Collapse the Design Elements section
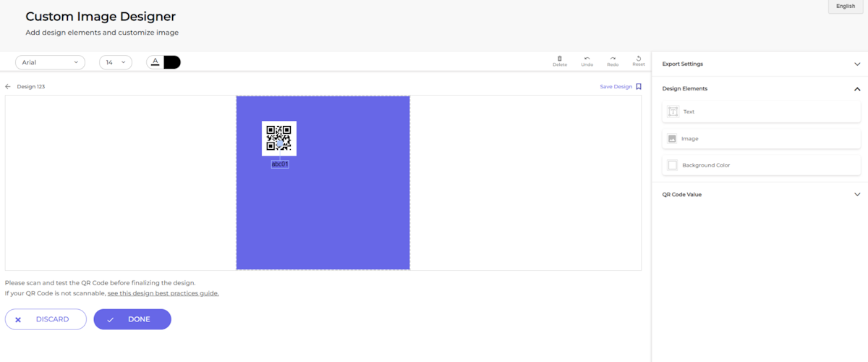868x362 pixels. point(761,88)
